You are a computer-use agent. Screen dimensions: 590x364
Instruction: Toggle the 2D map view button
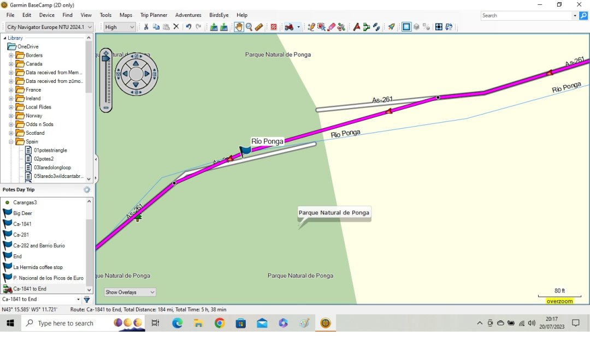(x=406, y=27)
